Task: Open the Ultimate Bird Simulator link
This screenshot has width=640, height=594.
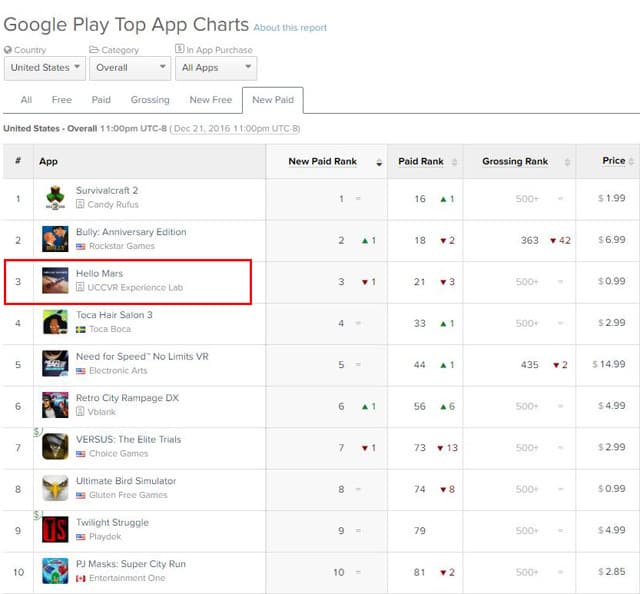Action: point(126,481)
